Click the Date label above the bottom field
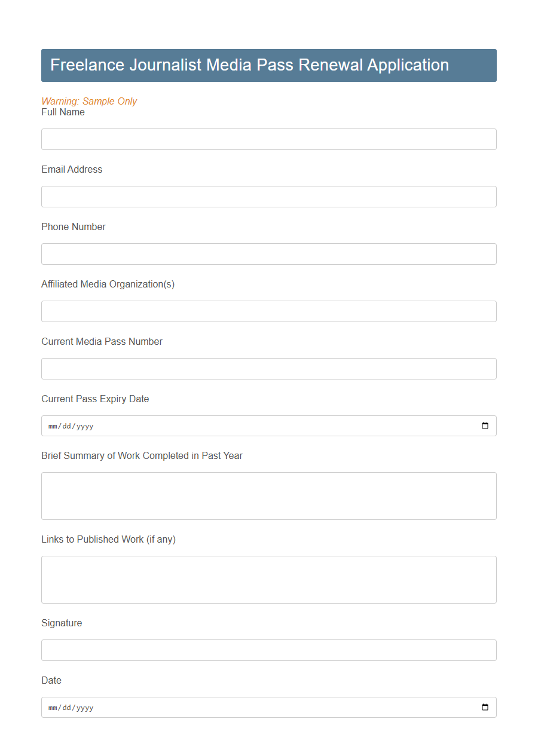The image size is (538, 756). click(x=51, y=680)
